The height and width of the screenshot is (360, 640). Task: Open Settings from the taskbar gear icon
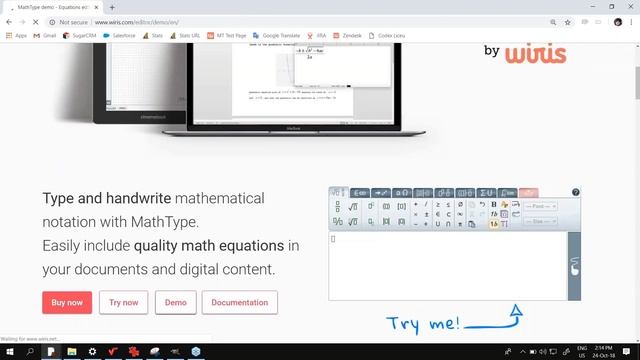[93, 351]
